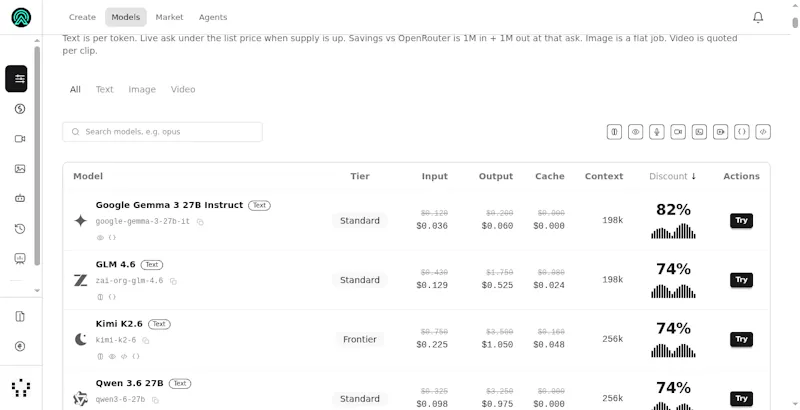Open the image sidebar icon
Viewport: 800px width, 410px height.
20,169
